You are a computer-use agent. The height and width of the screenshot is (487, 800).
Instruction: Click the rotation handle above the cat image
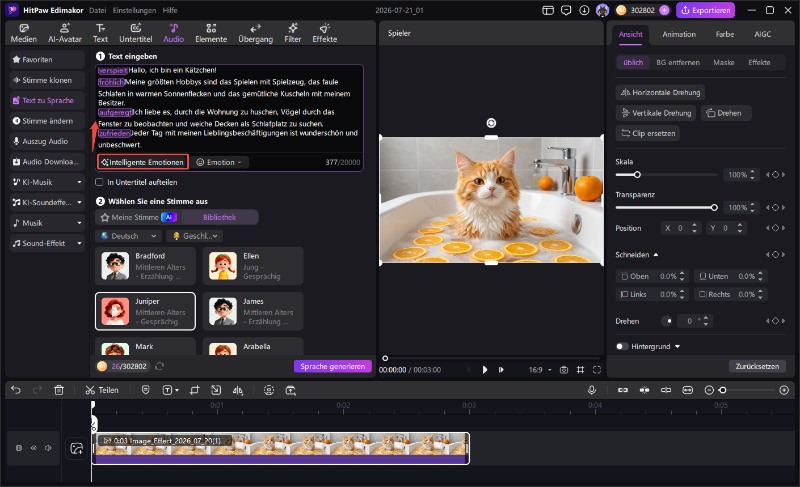point(491,123)
